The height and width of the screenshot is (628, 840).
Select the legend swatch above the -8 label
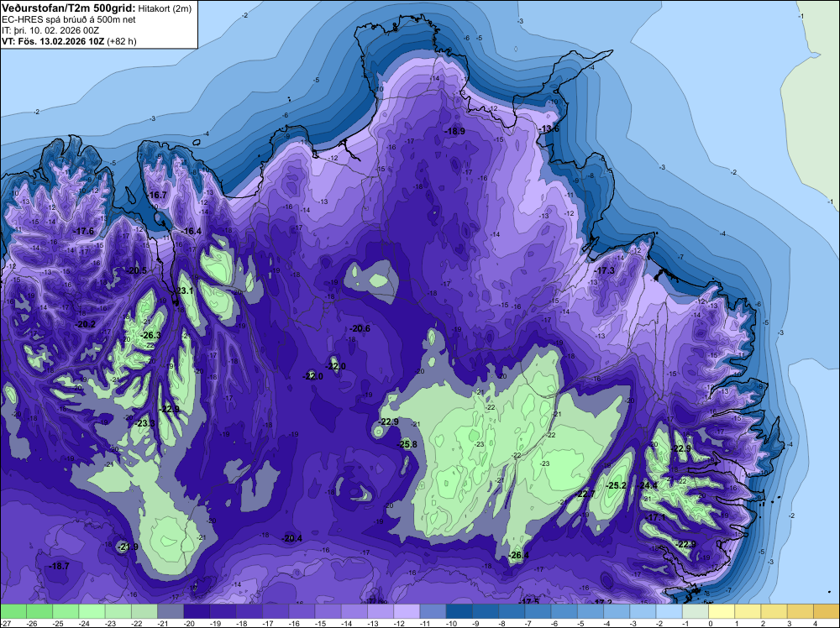512,611
